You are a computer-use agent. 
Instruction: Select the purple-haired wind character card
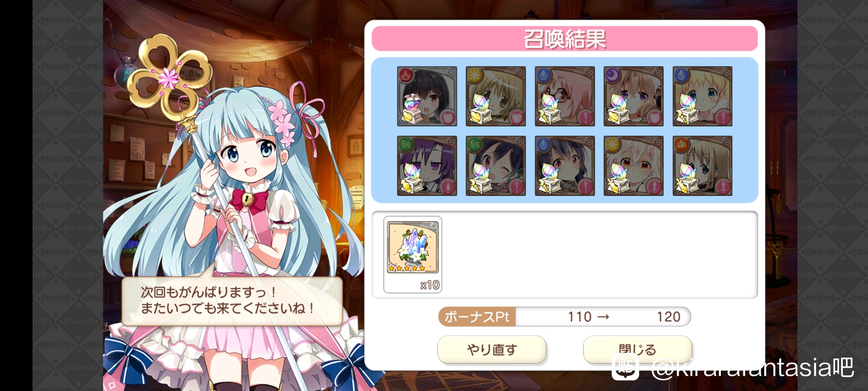(x=427, y=166)
